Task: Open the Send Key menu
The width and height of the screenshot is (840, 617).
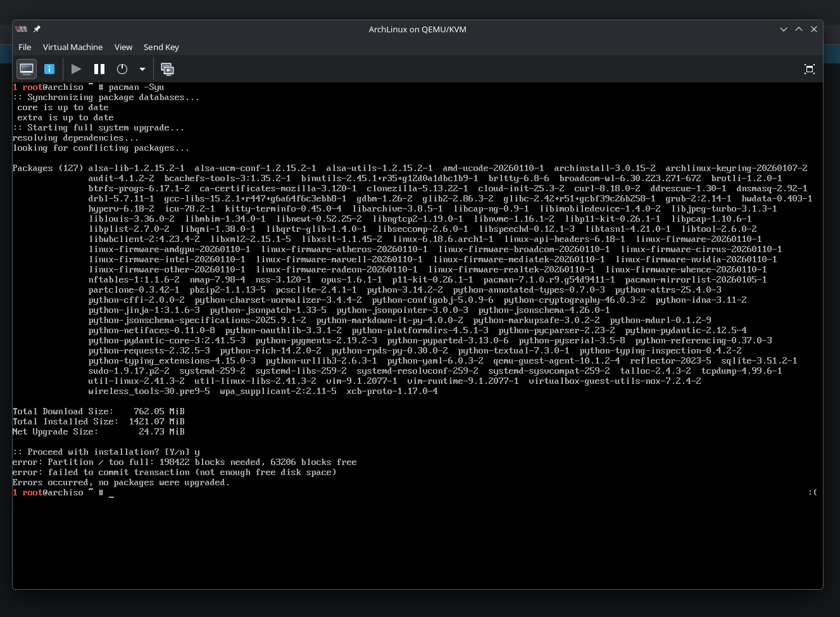Action: 161,47
